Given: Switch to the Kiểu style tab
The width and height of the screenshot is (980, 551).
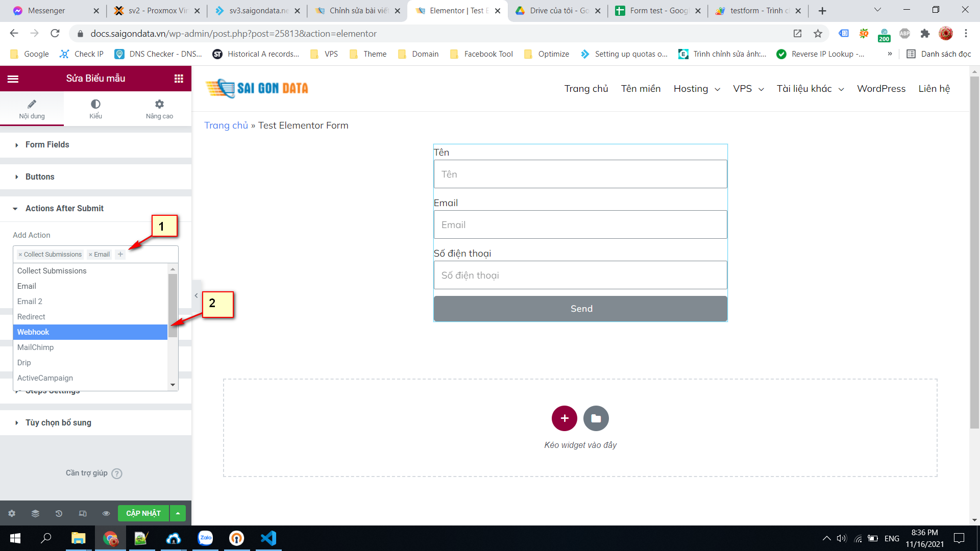Looking at the screenshot, I should tap(95, 109).
